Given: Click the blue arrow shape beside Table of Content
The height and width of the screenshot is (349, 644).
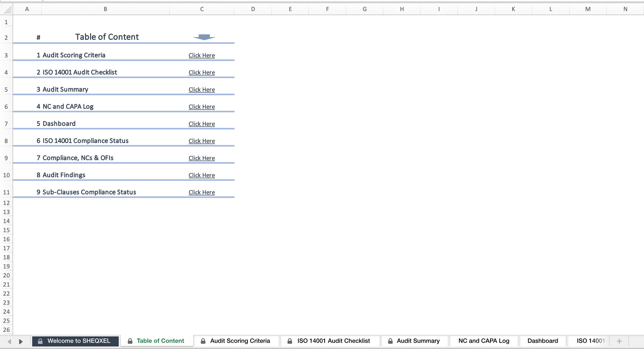Looking at the screenshot, I should [x=204, y=37].
